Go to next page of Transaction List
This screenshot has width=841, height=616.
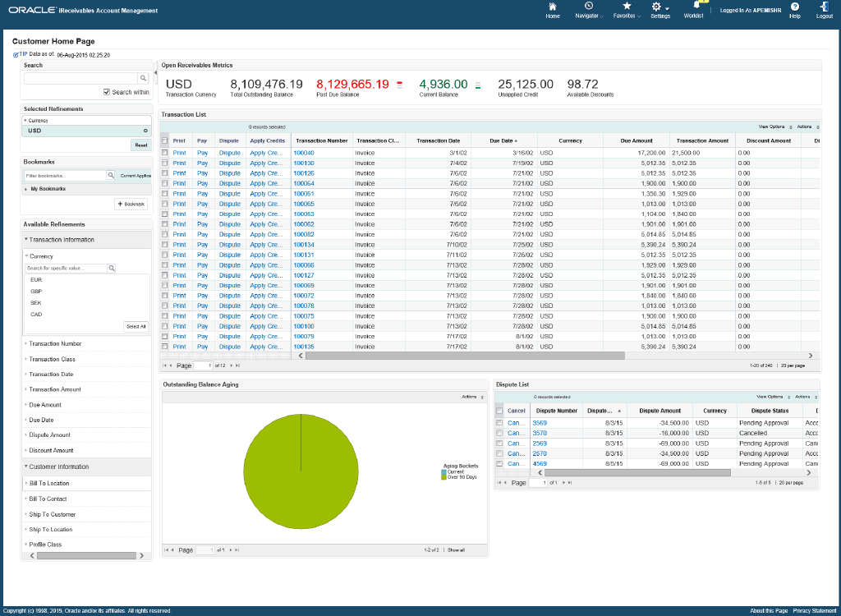pyautogui.click(x=232, y=365)
